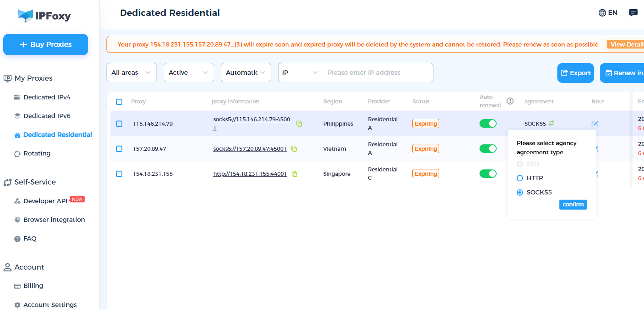Open the All areas dropdown

132,72
